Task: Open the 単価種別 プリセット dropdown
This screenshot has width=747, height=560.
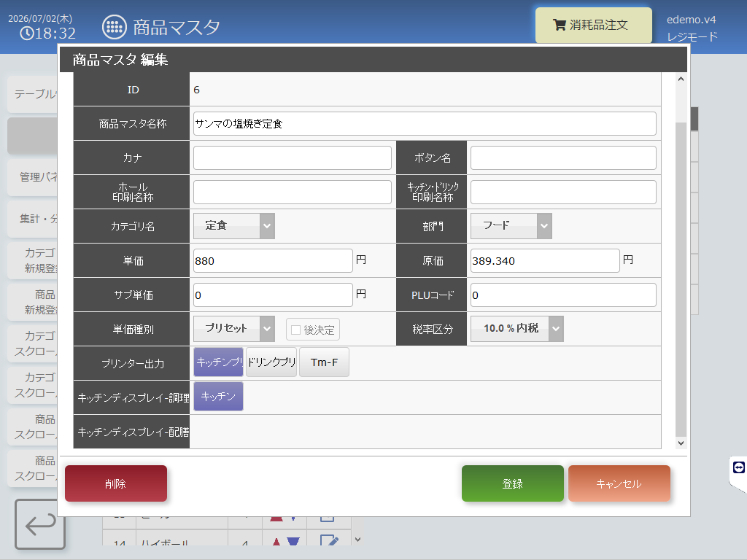Action: (234, 329)
